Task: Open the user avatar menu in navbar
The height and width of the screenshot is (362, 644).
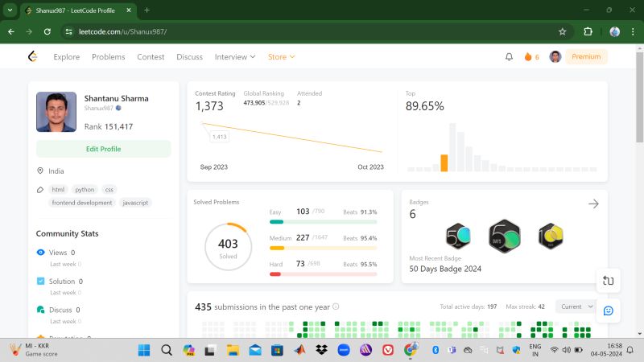Action: 555,56
